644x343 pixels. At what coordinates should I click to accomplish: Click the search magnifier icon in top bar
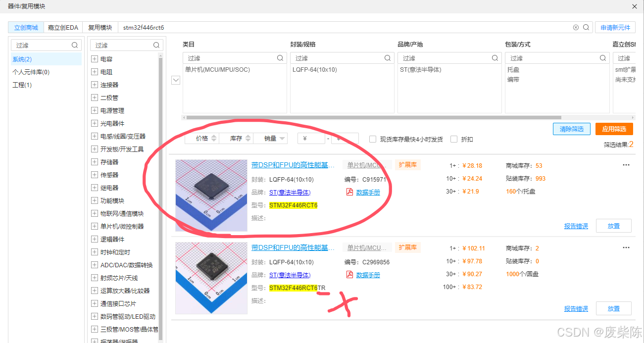(x=586, y=28)
